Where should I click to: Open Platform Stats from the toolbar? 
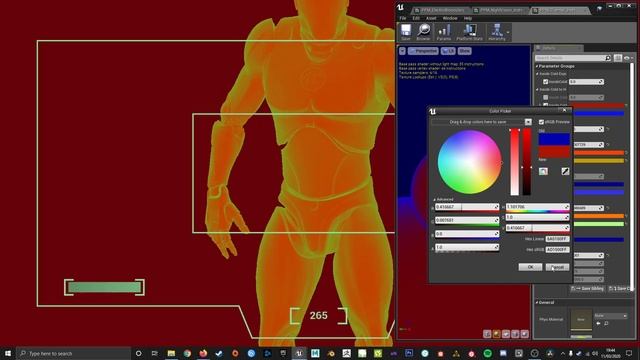click(469, 32)
